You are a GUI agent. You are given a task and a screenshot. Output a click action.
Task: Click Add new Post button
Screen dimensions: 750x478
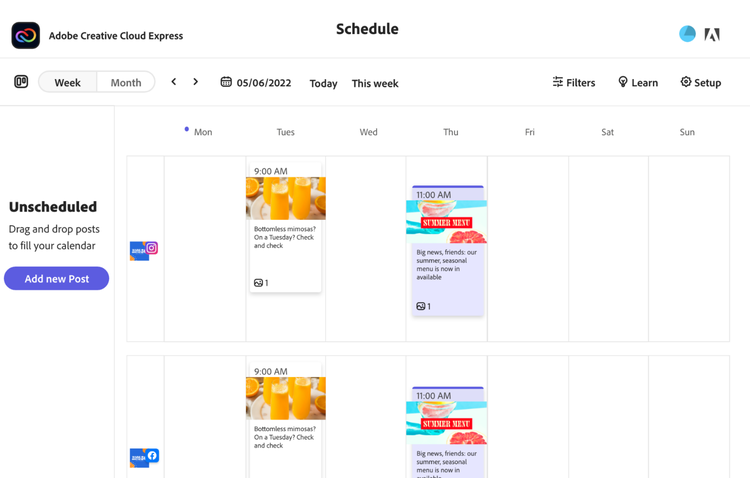click(57, 279)
